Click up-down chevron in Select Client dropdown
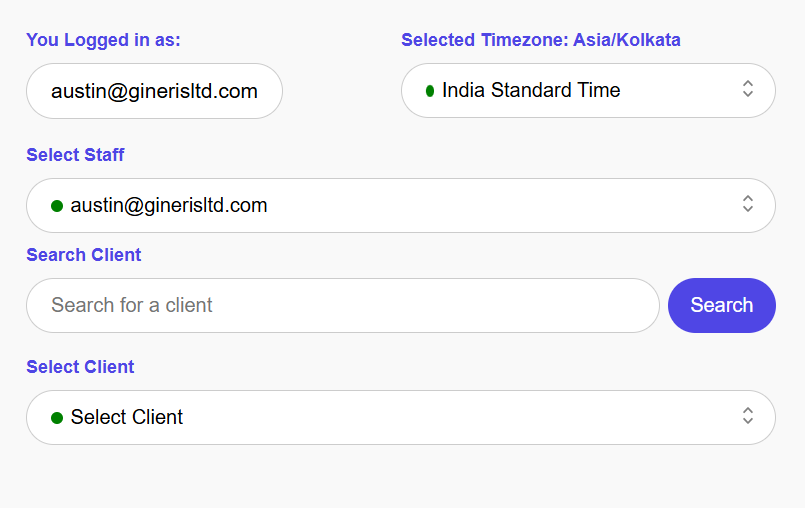The height and width of the screenshot is (508, 805). [747, 416]
